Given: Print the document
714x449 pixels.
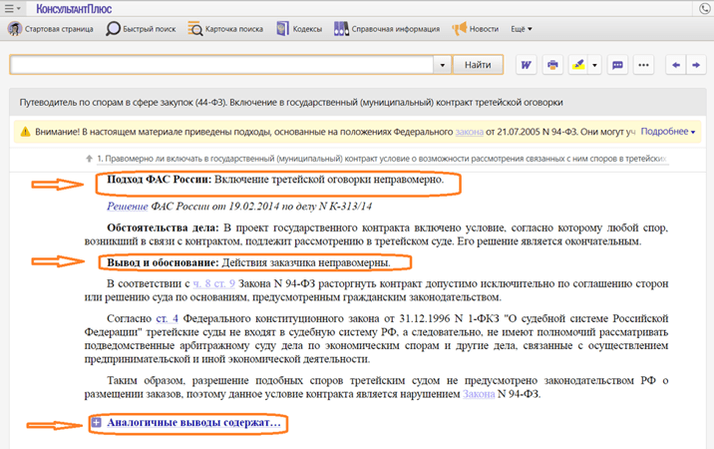Looking at the screenshot, I should click(552, 65).
